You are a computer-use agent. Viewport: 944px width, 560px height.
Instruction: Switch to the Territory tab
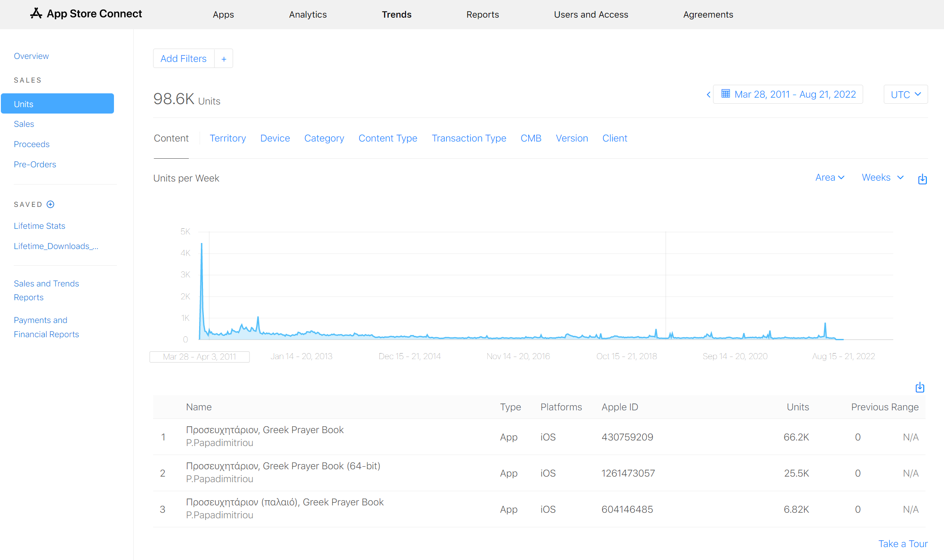coord(228,138)
